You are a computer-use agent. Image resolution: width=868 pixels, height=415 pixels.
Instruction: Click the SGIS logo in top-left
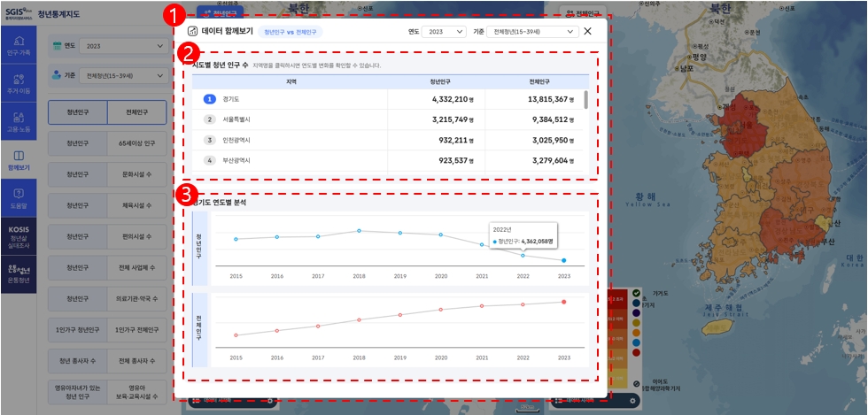[x=19, y=12]
